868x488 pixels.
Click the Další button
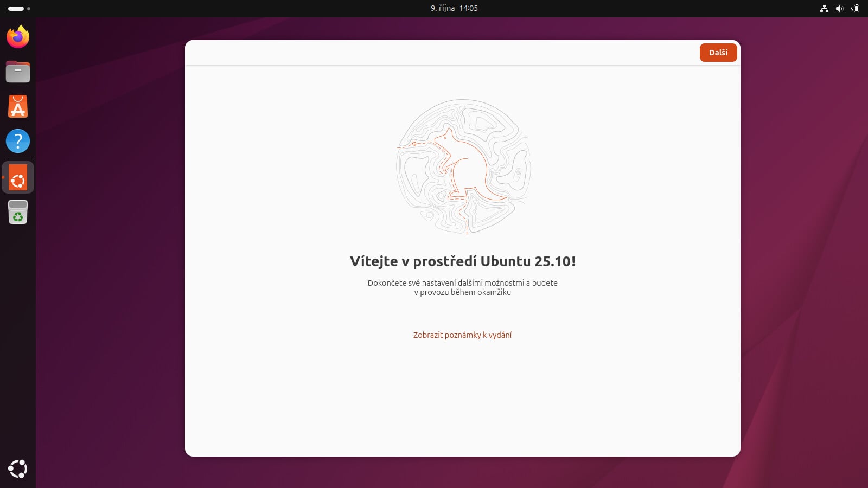[x=718, y=53]
